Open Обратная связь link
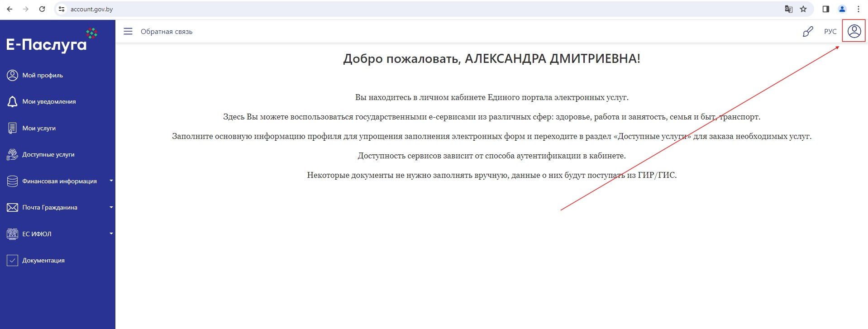868x329 pixels. pyautogui.click(x=167, y=32)
